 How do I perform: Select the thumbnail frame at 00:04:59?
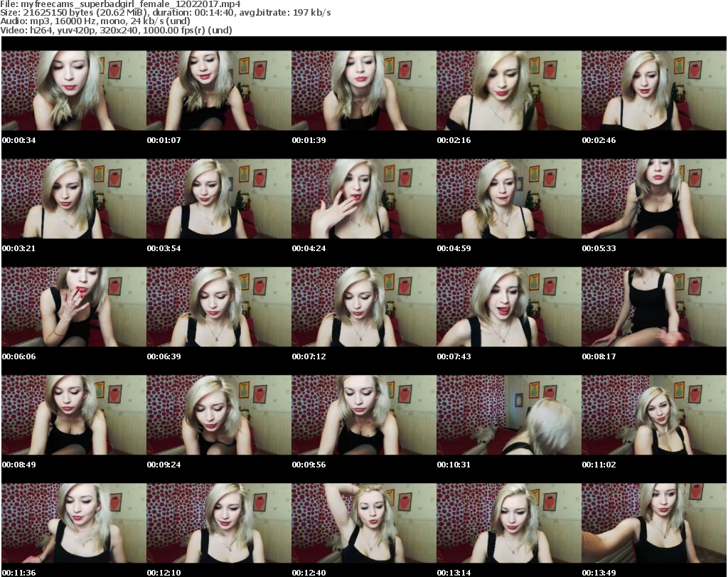[509, 198]
